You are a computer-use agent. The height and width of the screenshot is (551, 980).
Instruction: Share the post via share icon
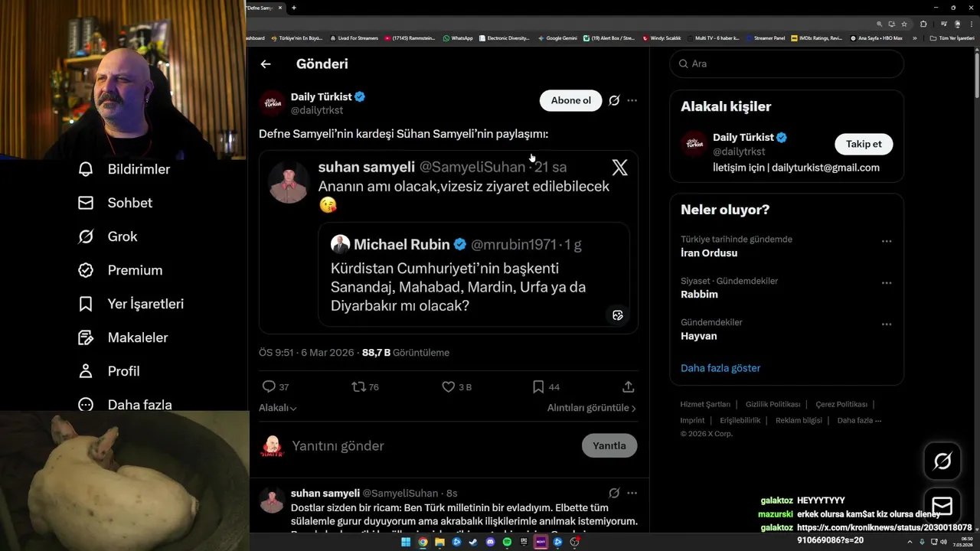[629, 387]
